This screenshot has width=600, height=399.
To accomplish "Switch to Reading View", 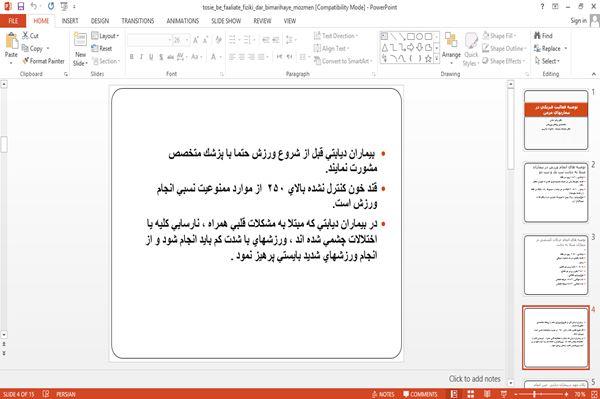I will pos(487,394).
